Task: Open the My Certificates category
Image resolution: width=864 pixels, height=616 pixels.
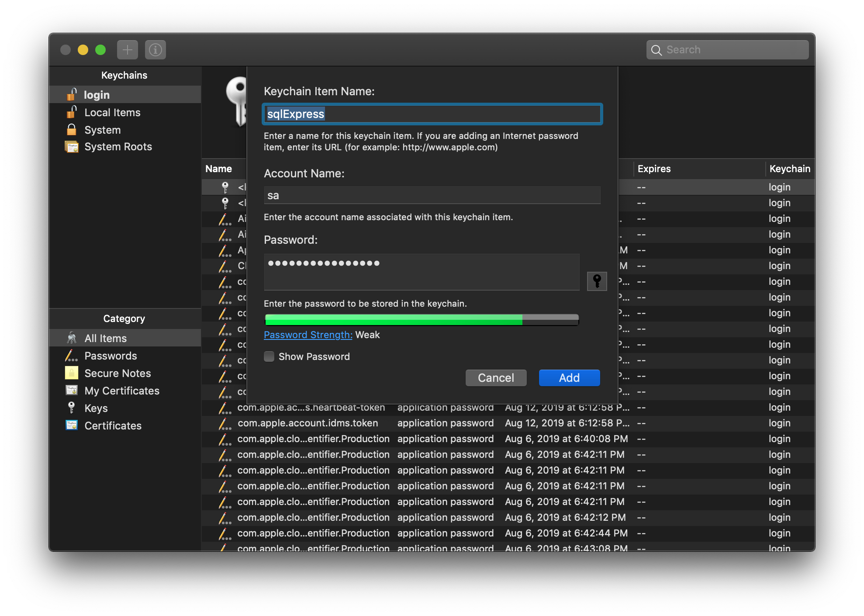Action: click(122, 391)
